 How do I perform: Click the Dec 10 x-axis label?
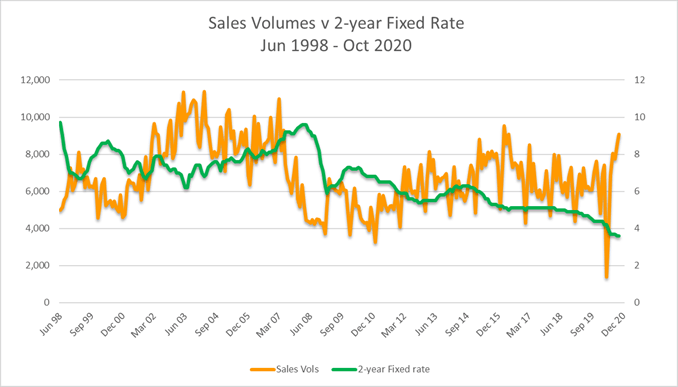(x=363, y=324)
